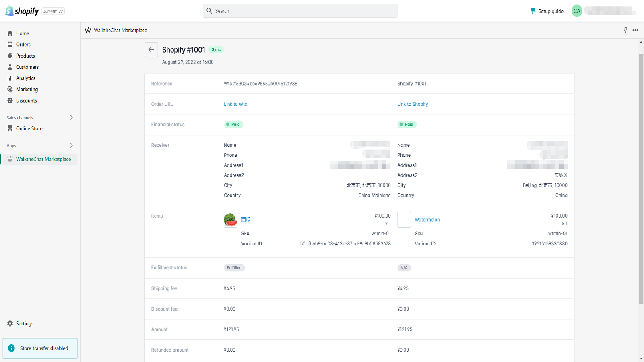Click the CA account avatar

[x=577, y=11]
